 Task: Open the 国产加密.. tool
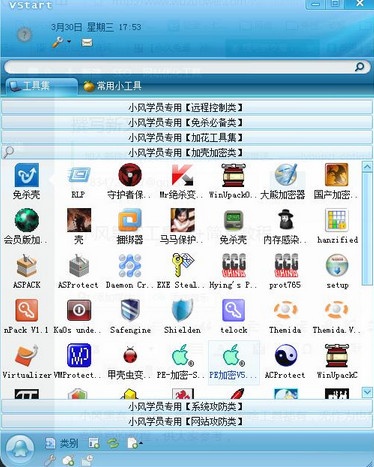[336, 181]
